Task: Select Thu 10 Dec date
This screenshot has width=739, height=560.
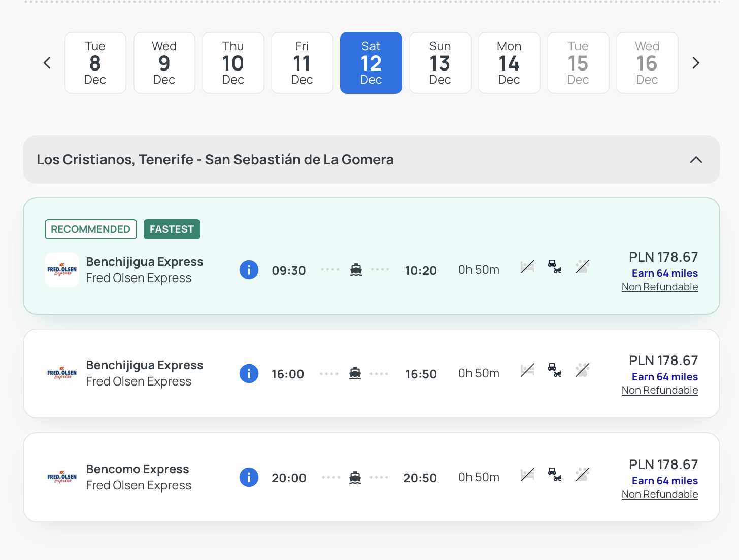Action: point(233,63)
